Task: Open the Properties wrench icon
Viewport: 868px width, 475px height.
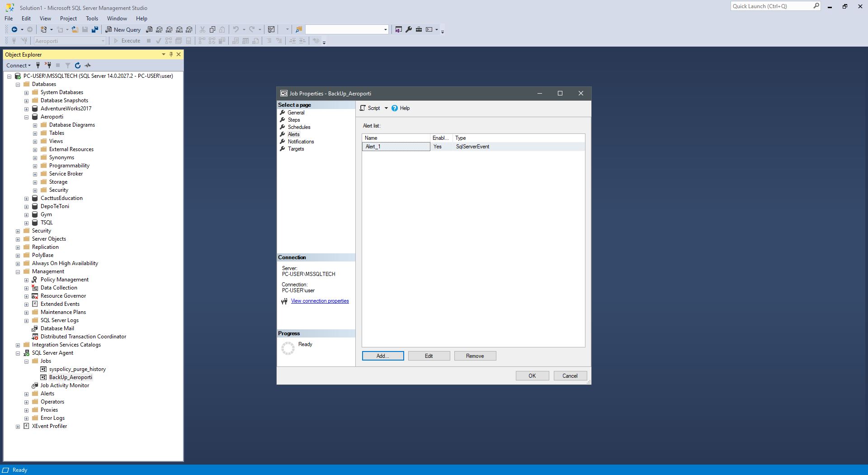Action: tap(409, 29)
